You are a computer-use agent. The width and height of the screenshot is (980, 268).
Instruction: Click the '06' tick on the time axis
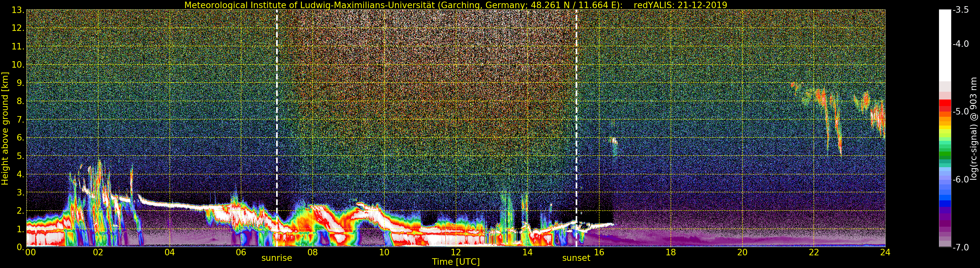241,252
